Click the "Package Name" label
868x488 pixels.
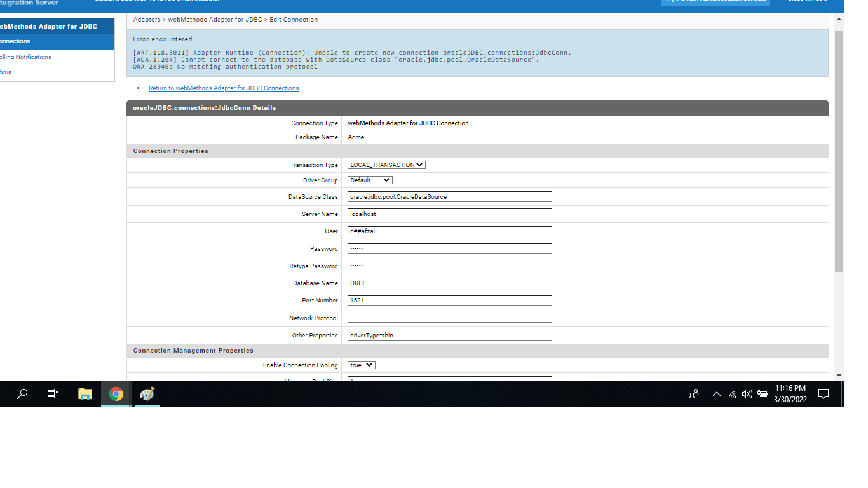pyautogui.click(x=316, y=137)
